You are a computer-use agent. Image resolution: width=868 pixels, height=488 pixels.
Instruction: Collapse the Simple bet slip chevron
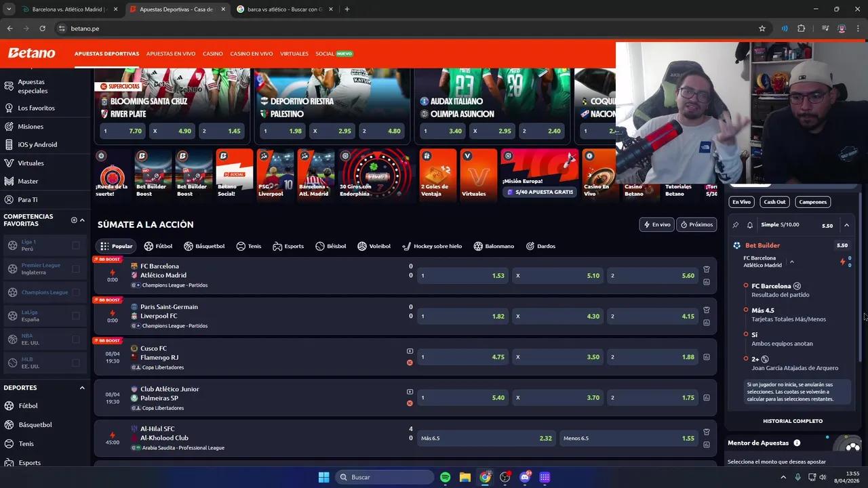[846, 225]
